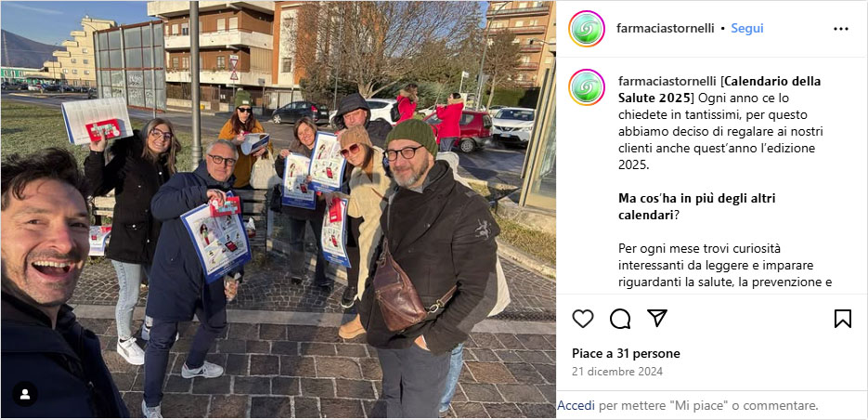Image resolution: width=868 pixels, height=420 pixels.
Task: Click the tagged people icon on photo
Action: pos(25,394)
